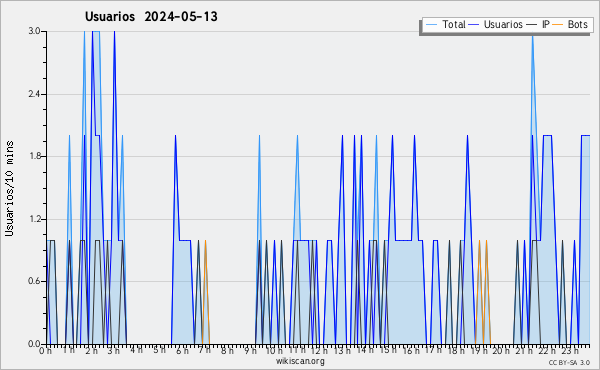Click the '9 h' x-axis label

coord(250,350)
